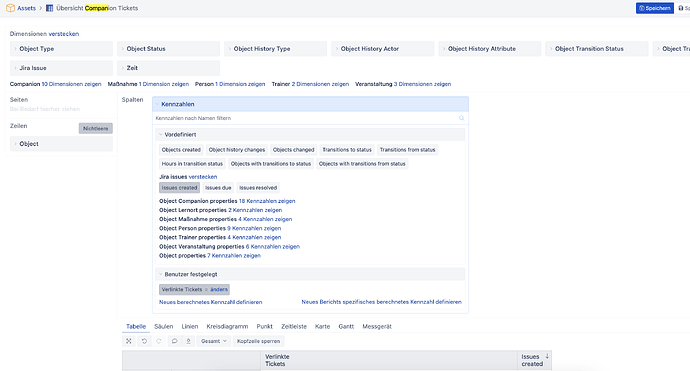Show Trainer 2 Dimensionen

click(x=320, y=84)
